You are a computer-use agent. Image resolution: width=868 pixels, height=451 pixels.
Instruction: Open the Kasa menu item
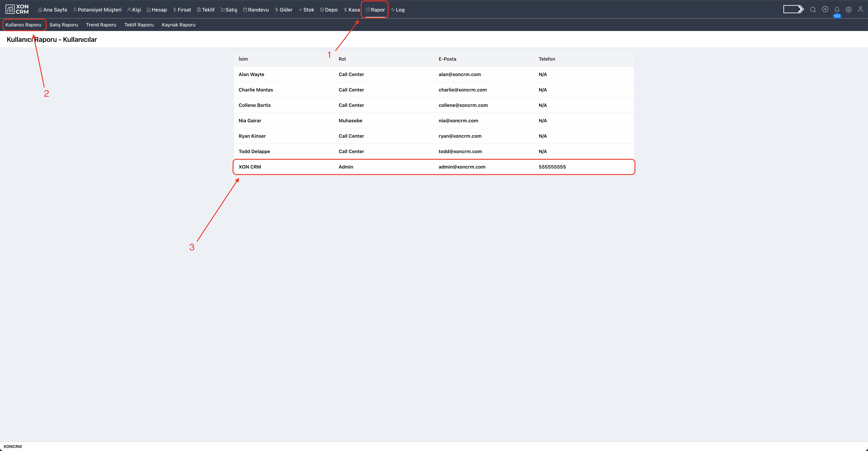(x=352, y=10)
